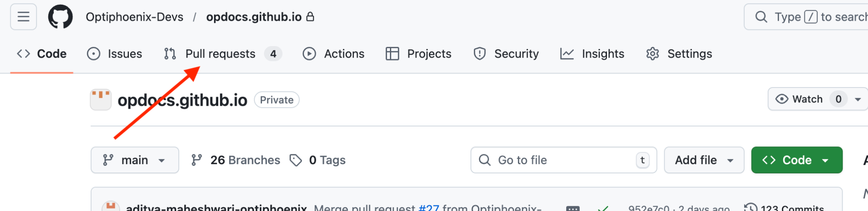Click the GitHub Octocat logo
This screenshot has height=211, width=868.
pos(60,17)
